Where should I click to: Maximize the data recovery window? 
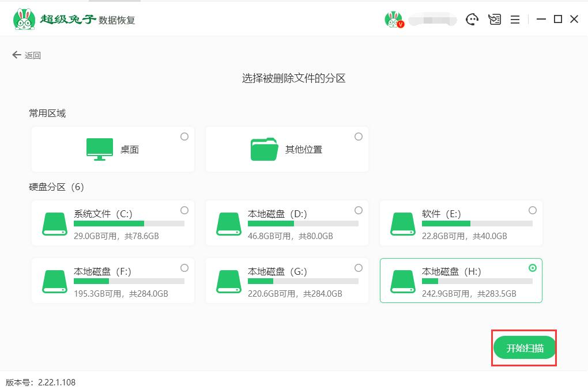557,20
